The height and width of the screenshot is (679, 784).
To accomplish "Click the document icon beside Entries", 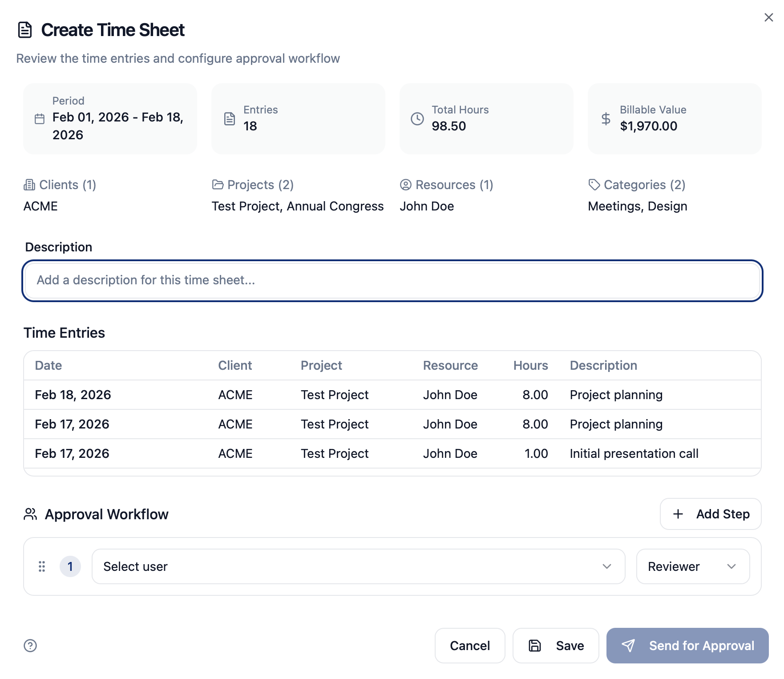I will click(x=230, y=119).
